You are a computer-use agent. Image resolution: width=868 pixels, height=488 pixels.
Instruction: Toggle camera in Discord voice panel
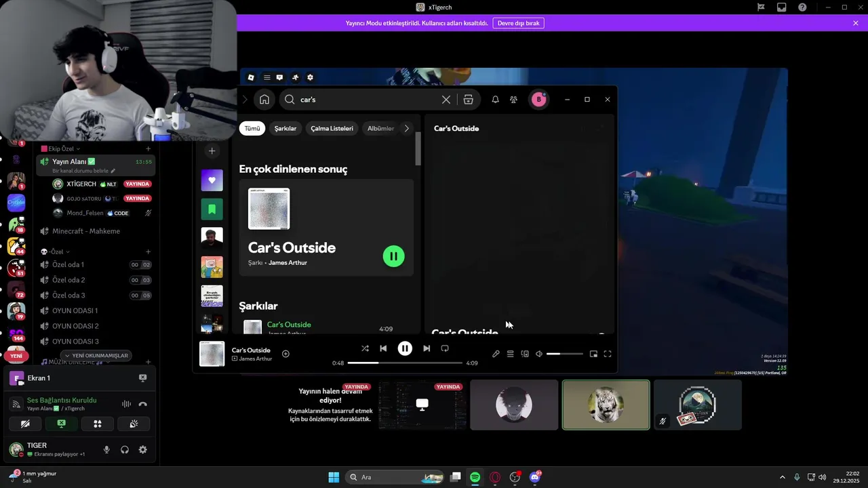(25, 424)
